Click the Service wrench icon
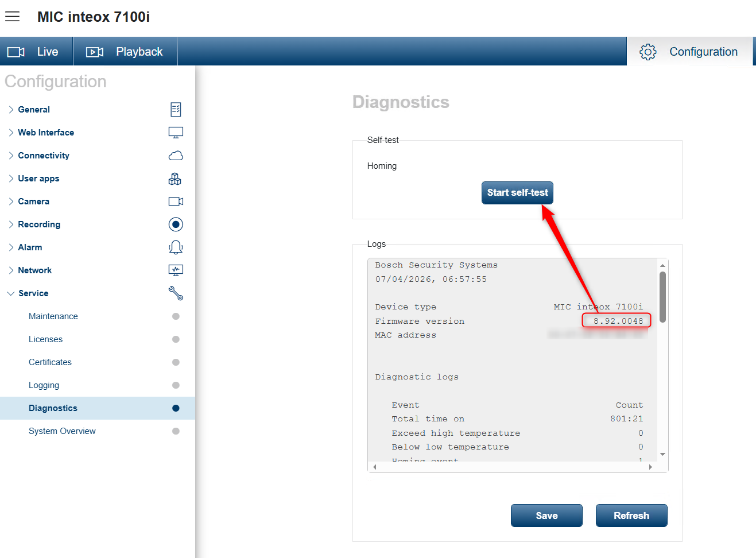Image resolution: width=756 pixels, height=558 pixels. [176, 293]
